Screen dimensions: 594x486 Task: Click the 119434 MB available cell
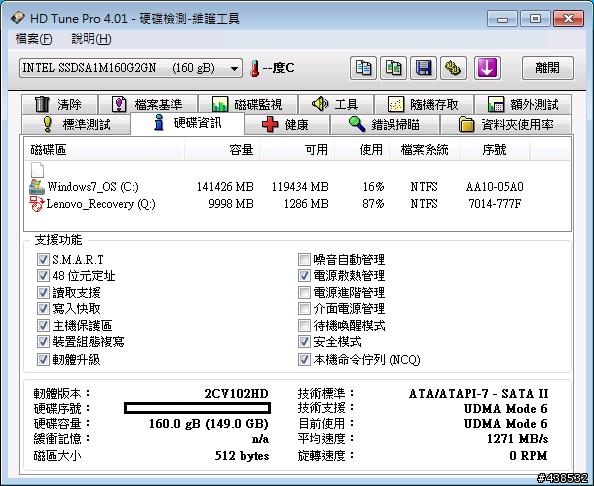point(300,187)
